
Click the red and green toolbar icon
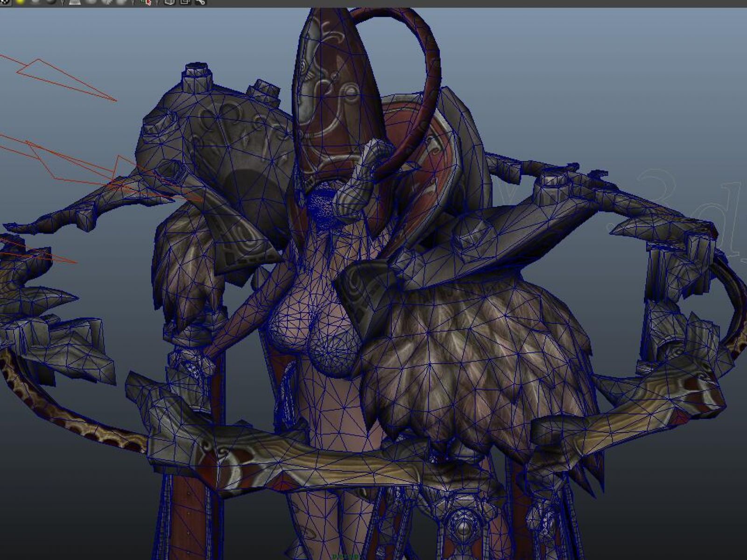(146, 2)
